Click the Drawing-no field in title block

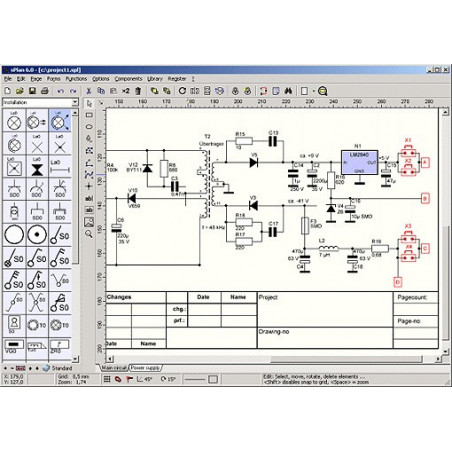coord(325,338)
